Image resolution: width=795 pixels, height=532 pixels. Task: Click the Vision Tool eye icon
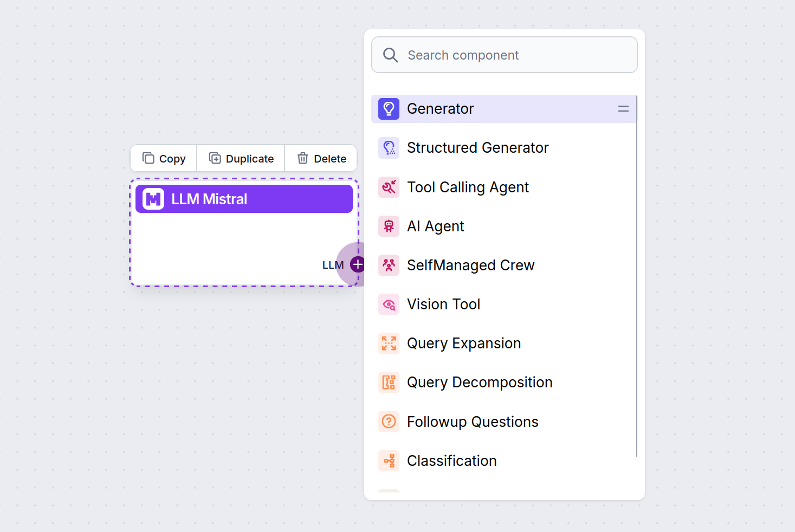(x=389, y=304)
